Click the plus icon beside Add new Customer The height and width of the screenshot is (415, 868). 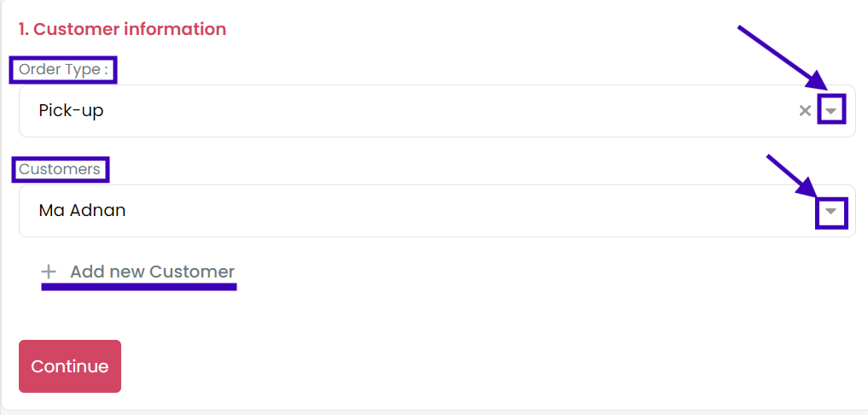click(49, 272)
